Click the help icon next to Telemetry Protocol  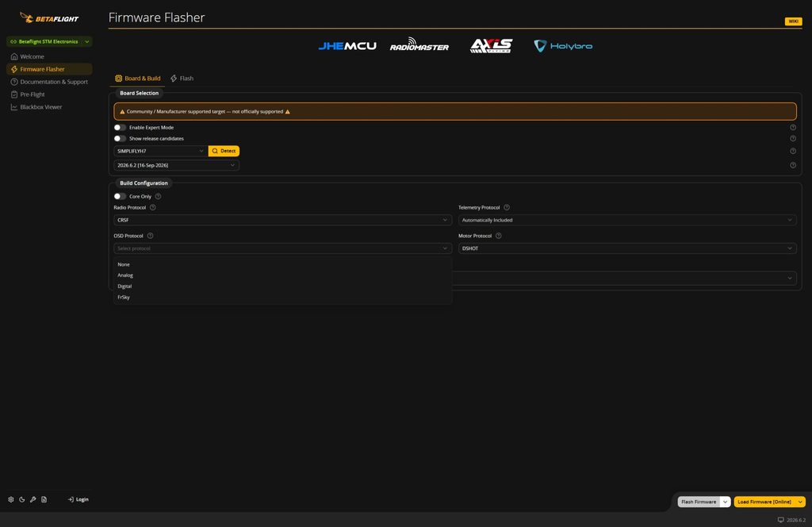tap(507, 207)
